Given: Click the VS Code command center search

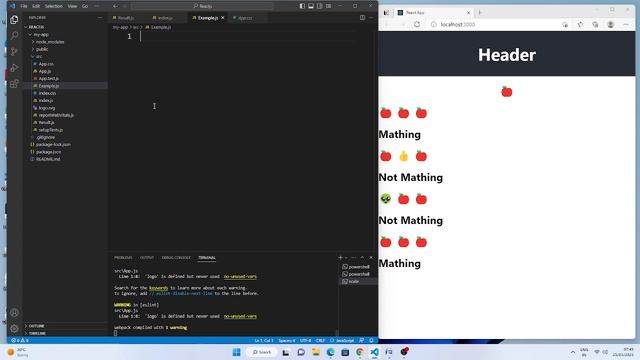Looking at the screenshot, I should [x=202, y=6].
